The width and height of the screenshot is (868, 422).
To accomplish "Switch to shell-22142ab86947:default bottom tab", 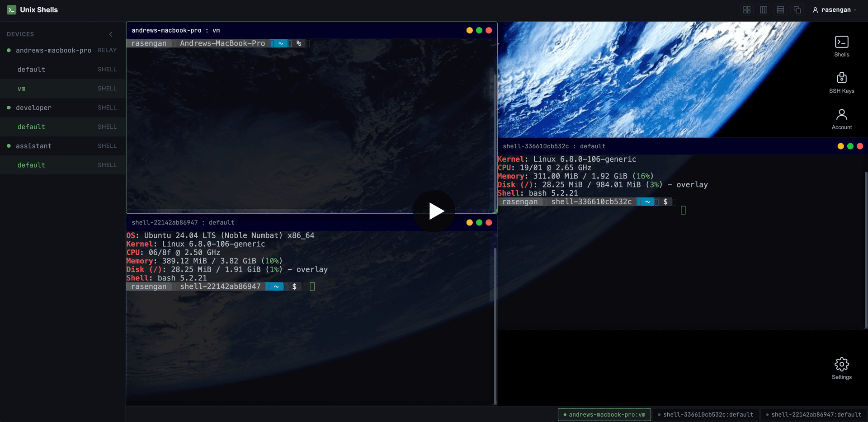I will tap(813, 415).
